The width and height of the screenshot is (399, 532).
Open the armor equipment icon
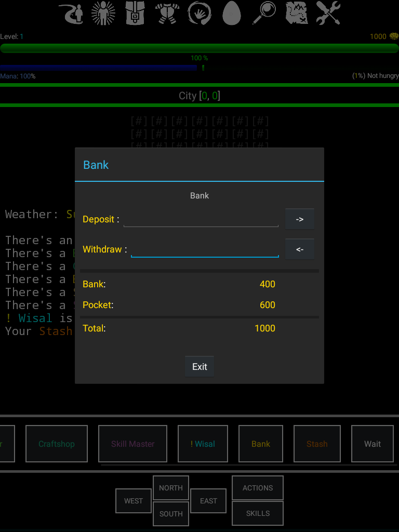coord(167,13)
